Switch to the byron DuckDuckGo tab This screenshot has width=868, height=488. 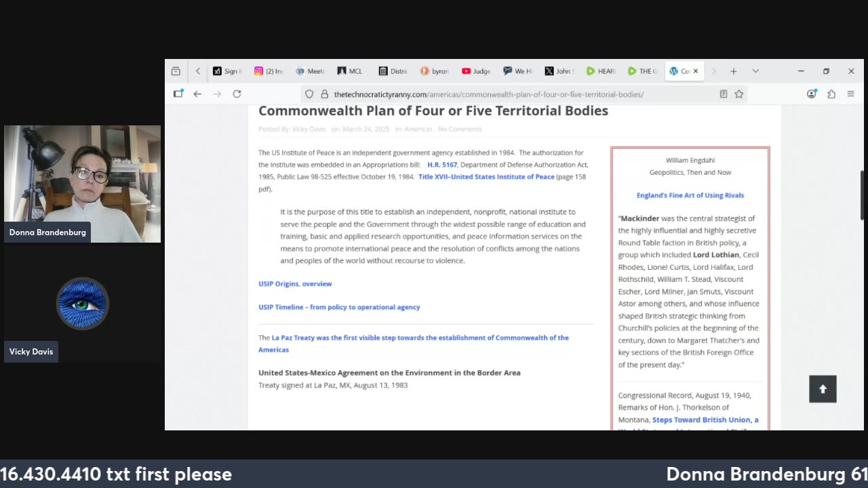(x=435, y=71)
